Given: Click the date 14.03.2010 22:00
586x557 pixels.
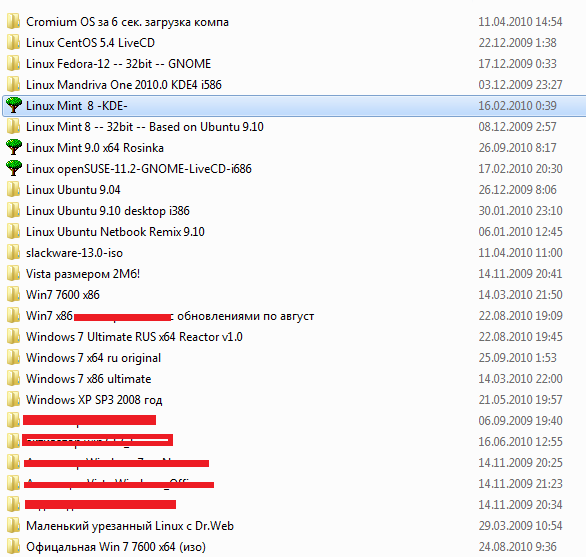Looking at the screenshot, I should (x=520, y=379).
